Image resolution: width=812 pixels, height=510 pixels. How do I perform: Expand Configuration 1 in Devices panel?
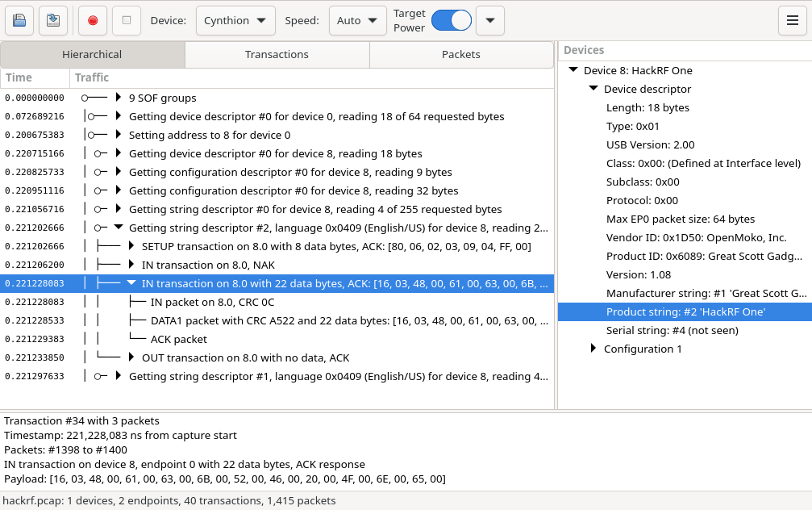pyautogui.click(x=593, y=349)
